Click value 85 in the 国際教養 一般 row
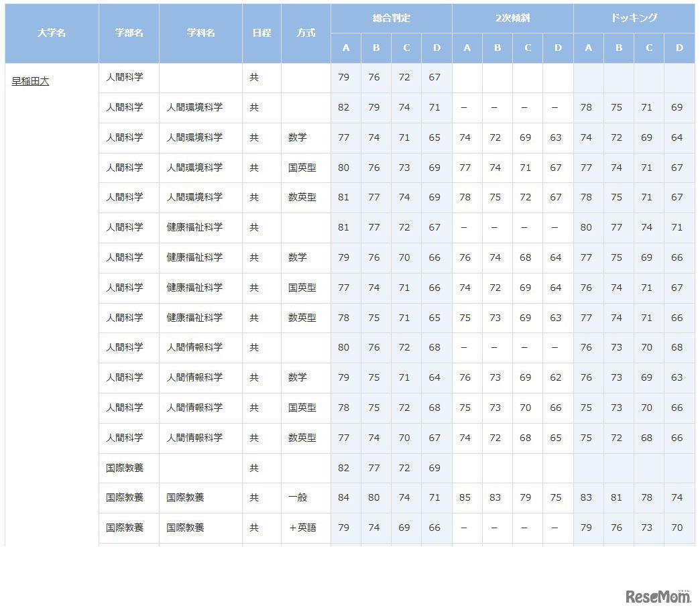The image size is (700, 612). point(465,497)
